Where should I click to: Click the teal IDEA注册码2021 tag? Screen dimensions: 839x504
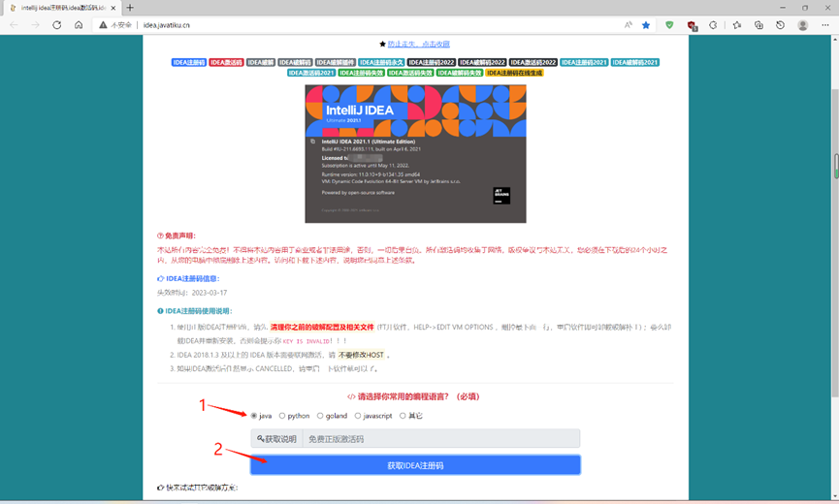point(584,63)
